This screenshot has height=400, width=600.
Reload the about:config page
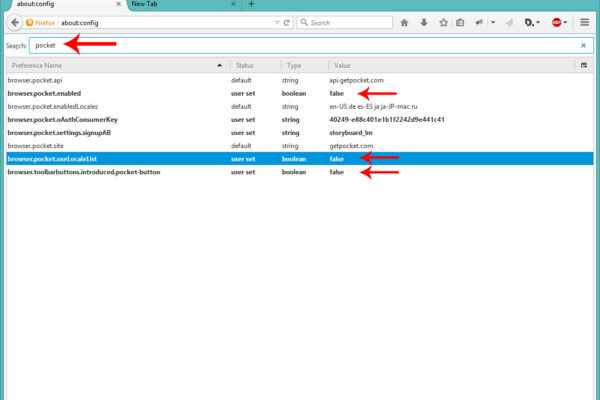click(x=286, y=23)
